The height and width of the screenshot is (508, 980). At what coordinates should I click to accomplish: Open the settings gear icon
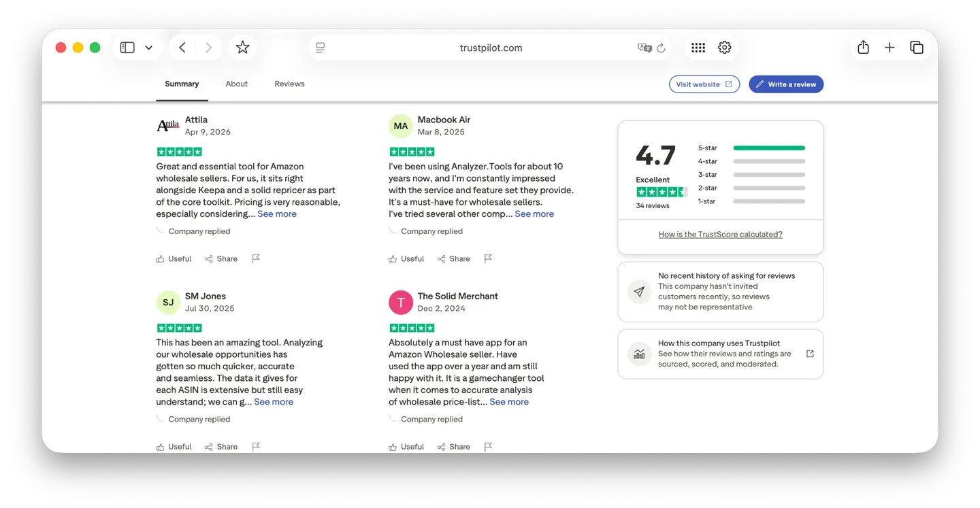tap(725, 48)
